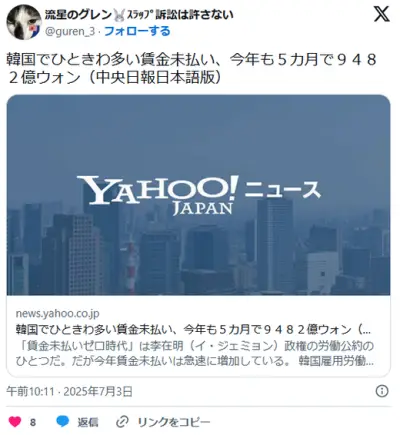Open the user profile avatar
The image size is (400, 435).
24,22
